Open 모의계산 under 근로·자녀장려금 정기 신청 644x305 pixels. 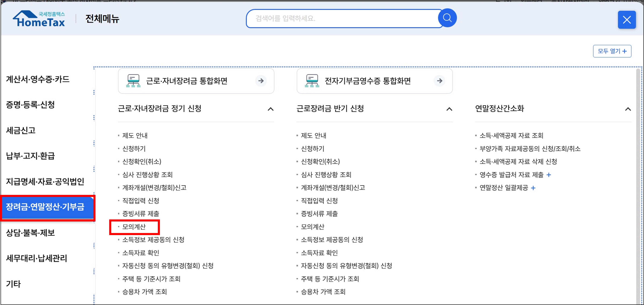coord(134,227)
